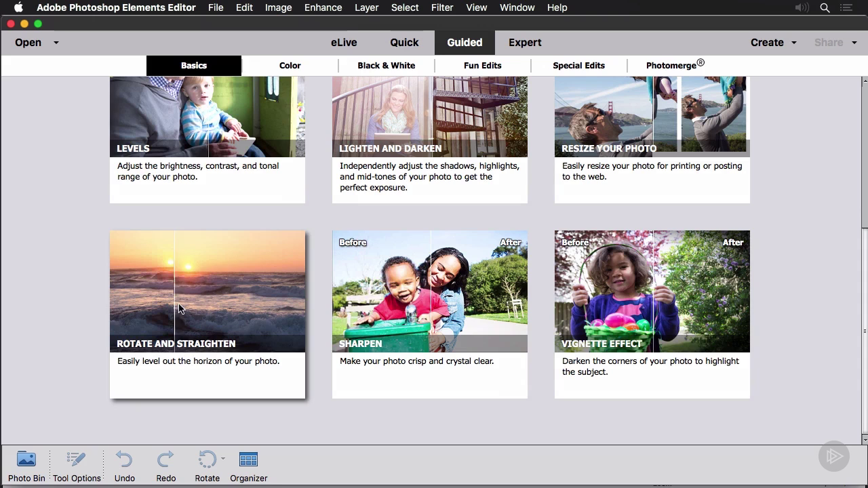Image resolution: width=868 pixels, height=488 pixels.
Task: Open the Black & White category
Action: pos(387,65)
